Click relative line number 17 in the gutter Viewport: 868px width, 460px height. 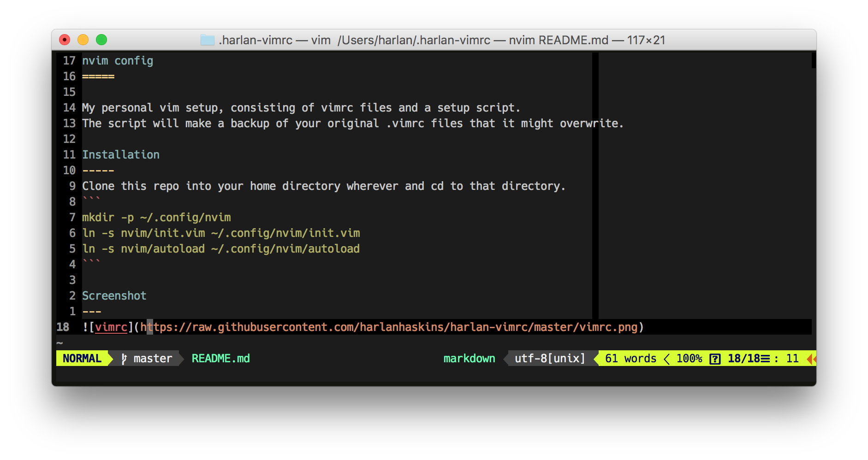[x=69, y=61]
